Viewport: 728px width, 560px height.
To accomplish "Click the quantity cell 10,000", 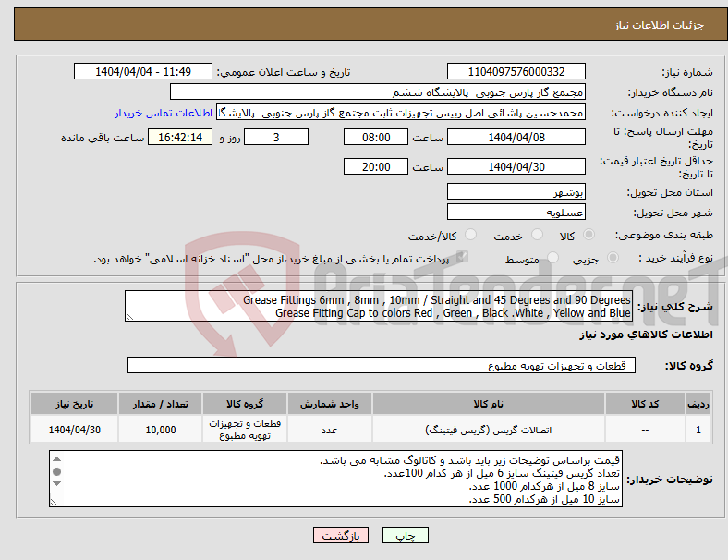I will tap(160, 430).
